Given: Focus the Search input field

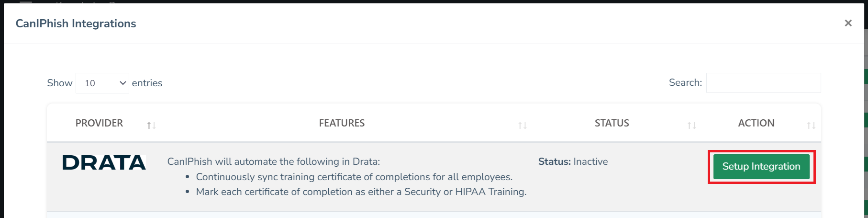Looking at the screenshot, I should point(763,83).
